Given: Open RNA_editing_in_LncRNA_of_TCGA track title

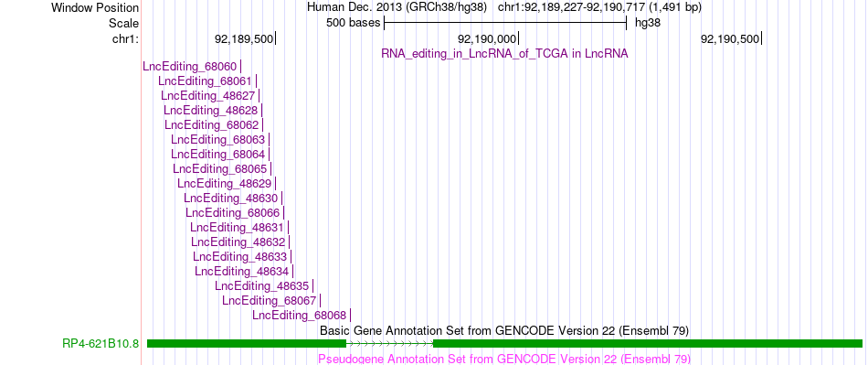Looking at the screenshot, I should pos(504,54).
